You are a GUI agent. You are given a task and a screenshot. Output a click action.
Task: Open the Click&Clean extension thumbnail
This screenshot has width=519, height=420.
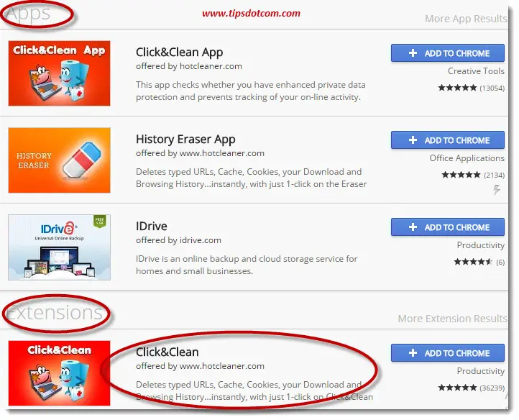pos(59,373)
